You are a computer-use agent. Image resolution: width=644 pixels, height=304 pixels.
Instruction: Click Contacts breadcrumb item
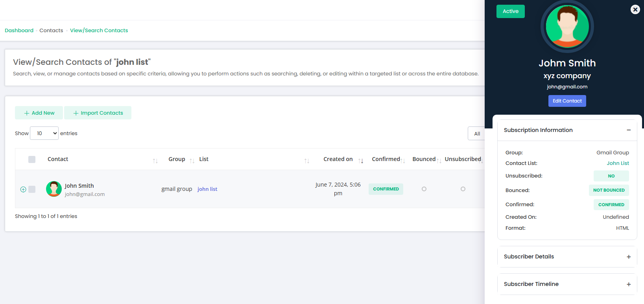pos(51,30)
